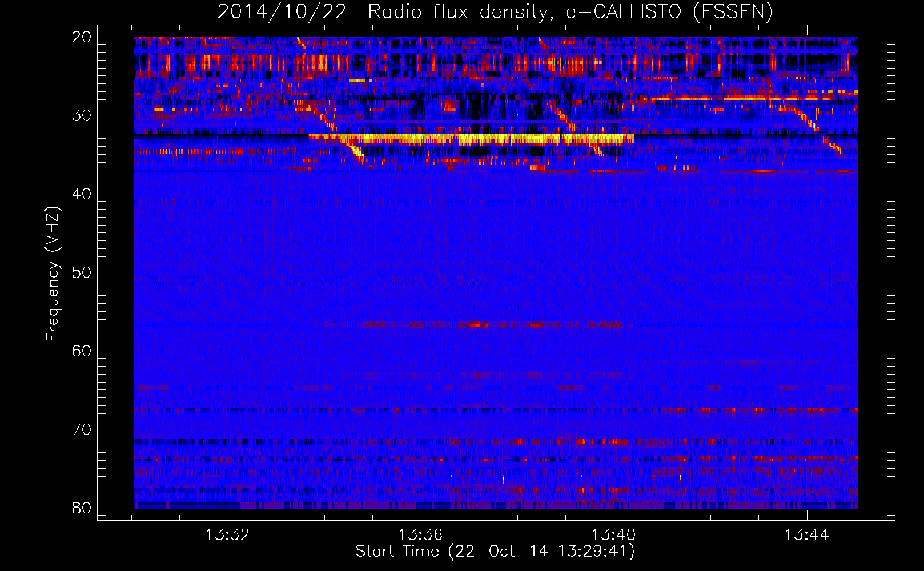Click the '50' frequency tick label
The width and height of the screenshot is (924, 571).
click(x=82, y=272)
